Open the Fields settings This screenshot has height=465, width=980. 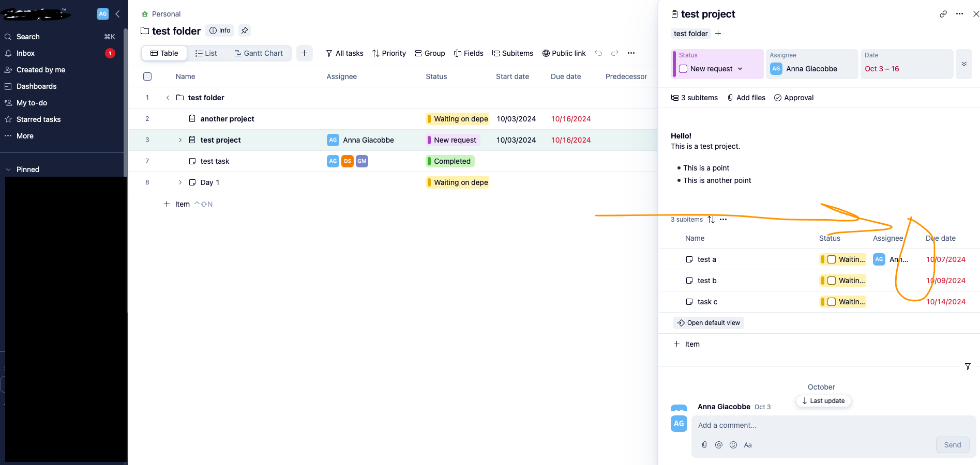click(x=469, y=53)
